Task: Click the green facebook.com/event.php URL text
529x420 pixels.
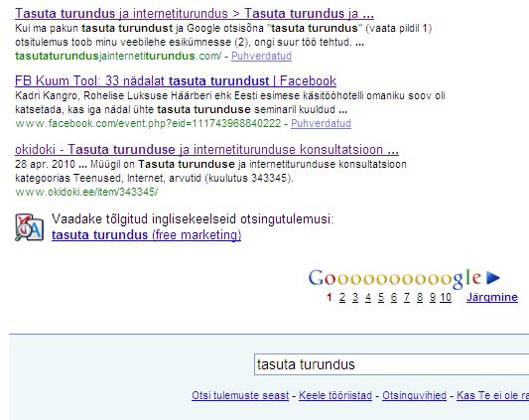Action: (x=148, y=123)
